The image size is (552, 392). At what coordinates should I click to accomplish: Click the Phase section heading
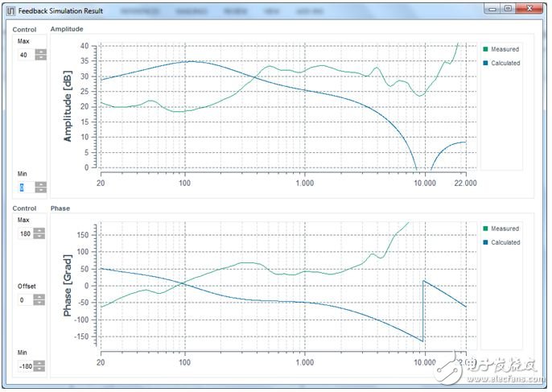click(x=60, y=208)
